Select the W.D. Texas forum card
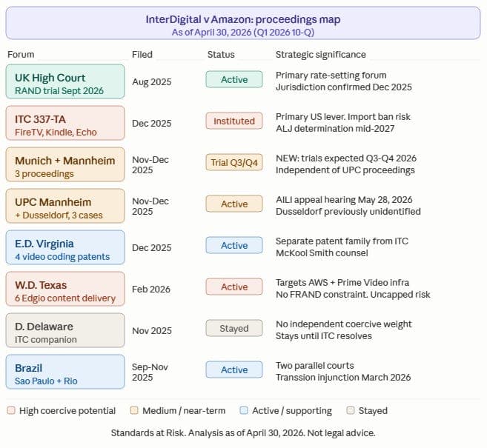This screenshot has height=448, width=487. point(65,289)
